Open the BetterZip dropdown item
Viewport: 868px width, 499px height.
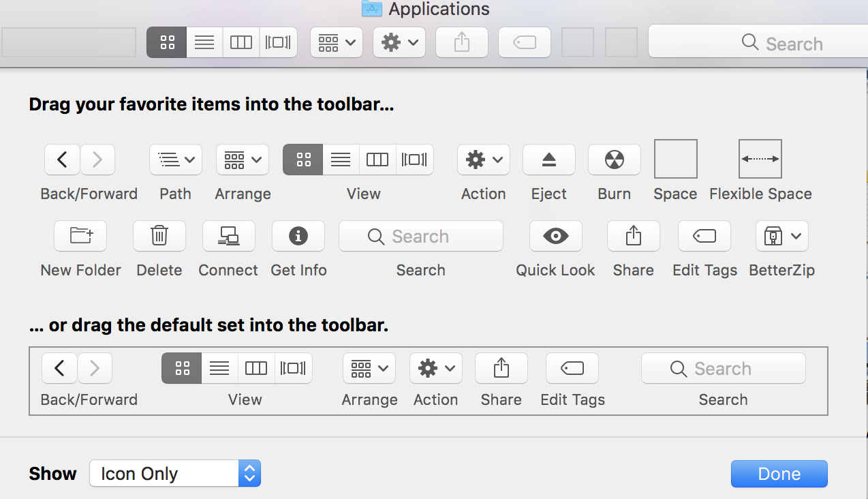click(x=781, y=236)
